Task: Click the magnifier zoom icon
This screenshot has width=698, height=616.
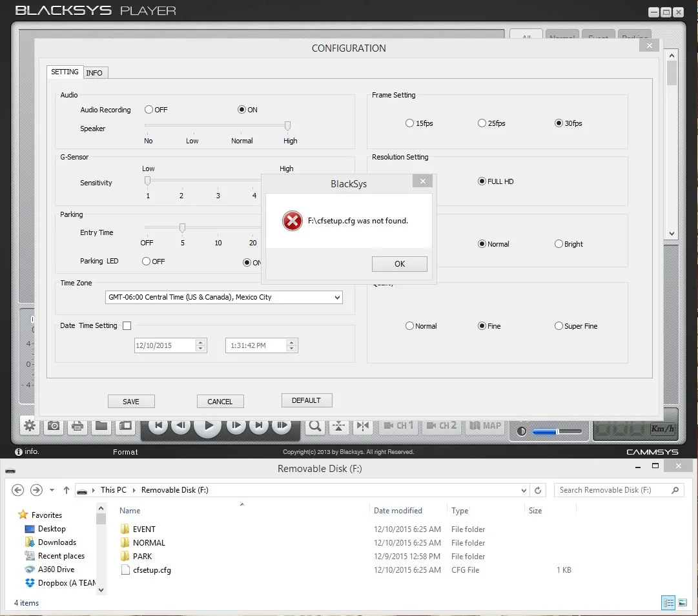Action: point(314,426)
